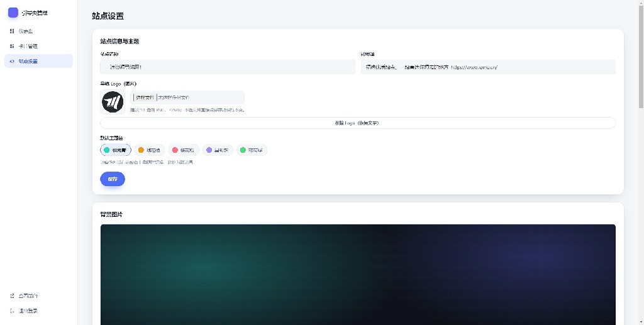Click the 背景图片 section title
Image resolution: width=644 pixels, height=325 pixels.
point(111,214)
